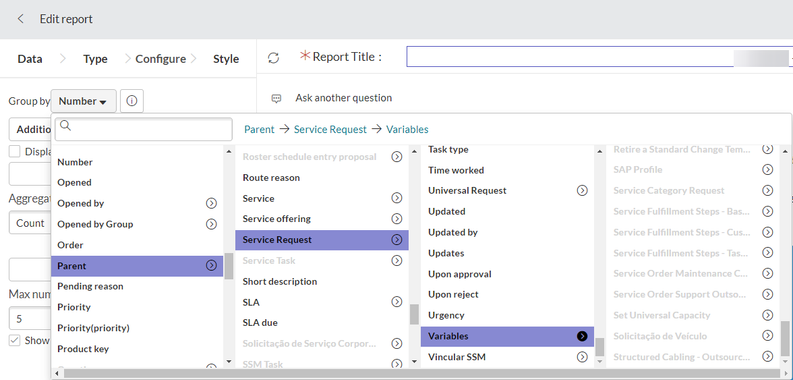The image size is (793, 380).
Task: Click the Variables breadcrumb link
Action: pyautogui.click(x=407, y=130)
